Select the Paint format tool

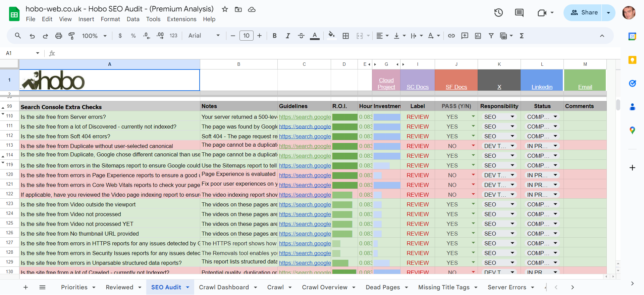point(71,36)
